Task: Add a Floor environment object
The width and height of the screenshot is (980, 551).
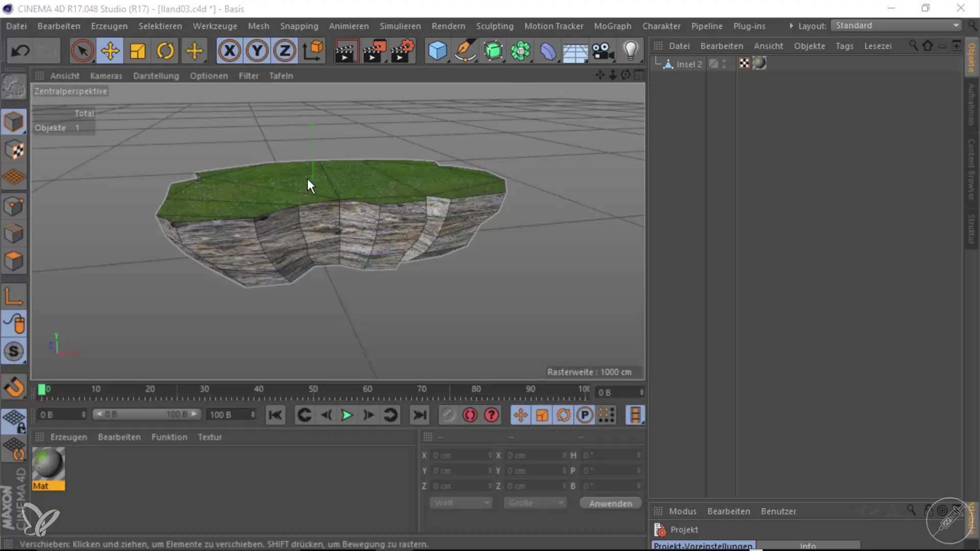Action: click(575, 51)
